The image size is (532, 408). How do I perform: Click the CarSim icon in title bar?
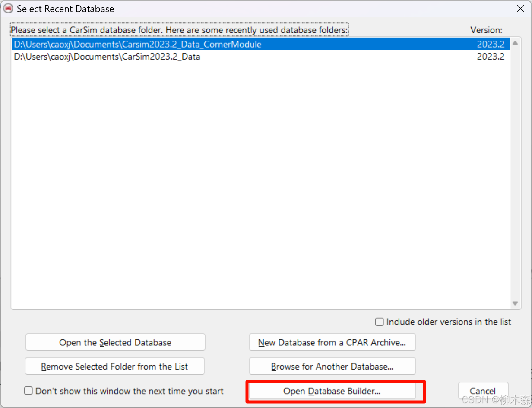point(8,8)
